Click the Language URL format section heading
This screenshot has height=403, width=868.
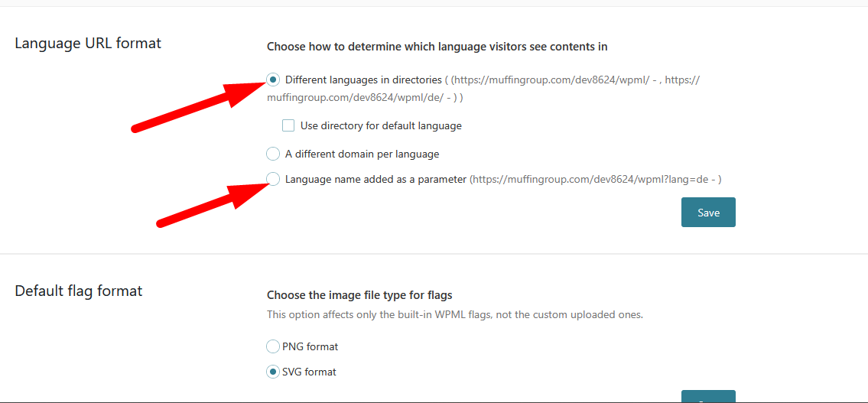88,43
